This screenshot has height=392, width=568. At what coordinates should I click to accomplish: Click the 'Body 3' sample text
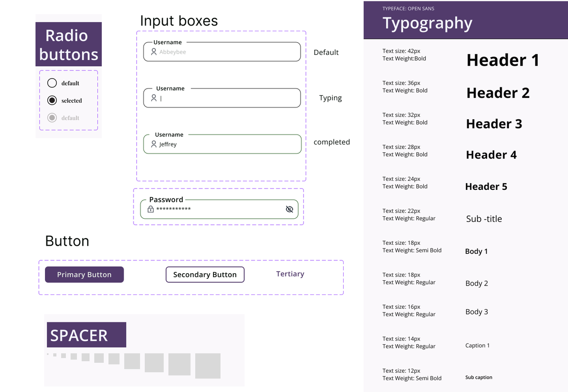coord(477,312)
